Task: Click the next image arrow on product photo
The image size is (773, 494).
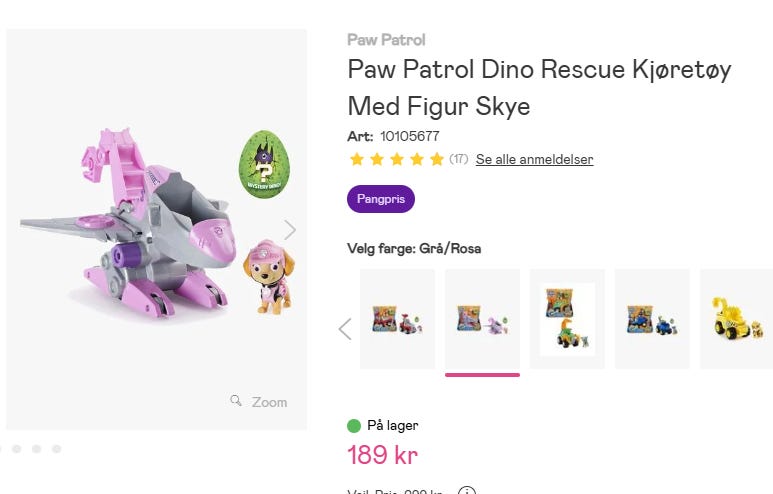Action: point(290,230)
